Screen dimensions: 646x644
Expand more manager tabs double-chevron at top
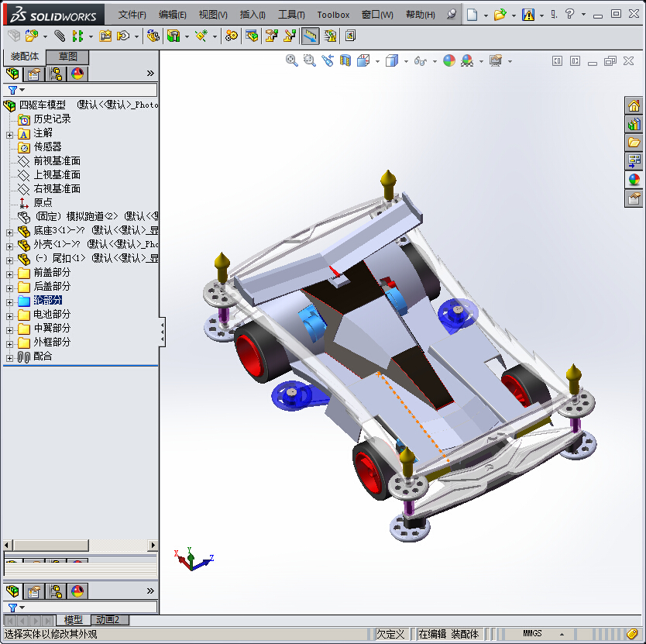pos(150,74)
